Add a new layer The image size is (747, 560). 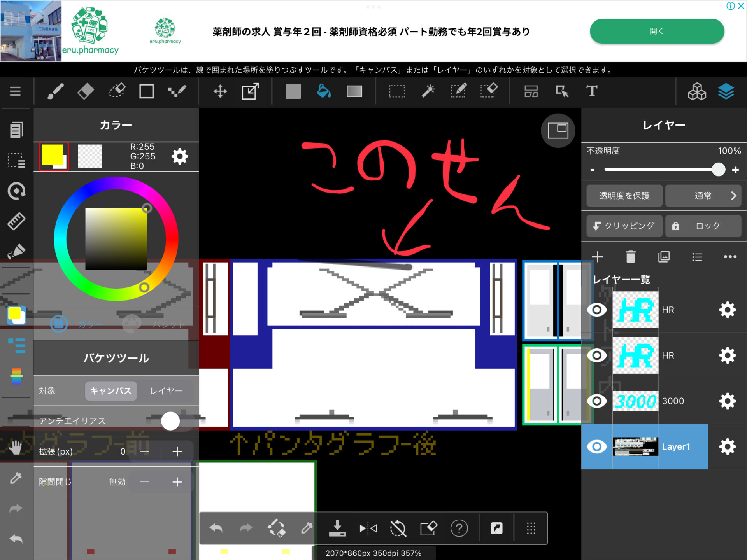click(597, 257)
